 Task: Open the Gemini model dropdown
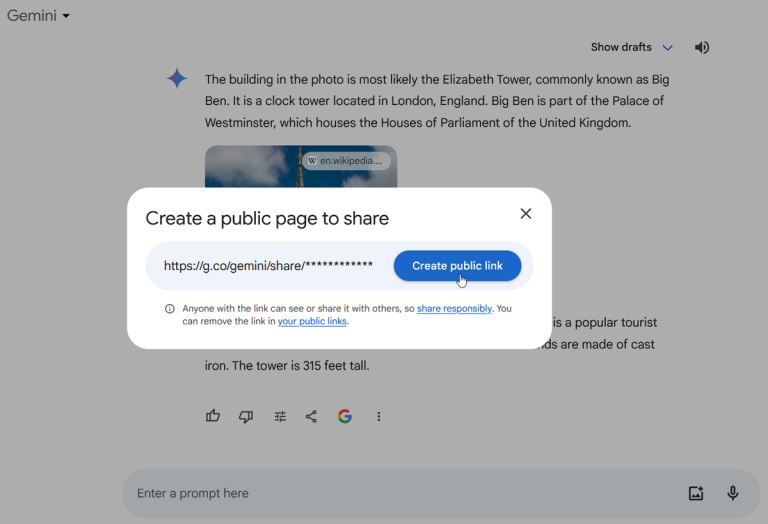click(x=38, y=16)
